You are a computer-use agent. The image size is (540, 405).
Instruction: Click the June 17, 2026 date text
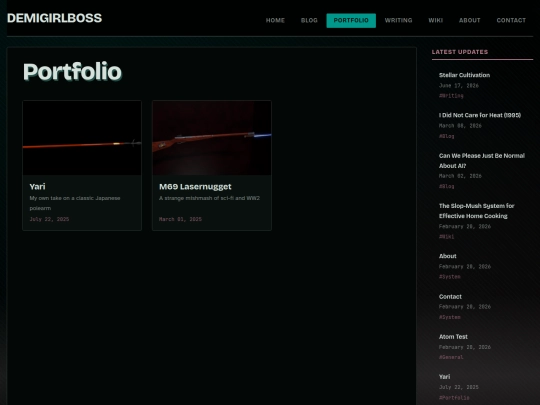point(459,85)
